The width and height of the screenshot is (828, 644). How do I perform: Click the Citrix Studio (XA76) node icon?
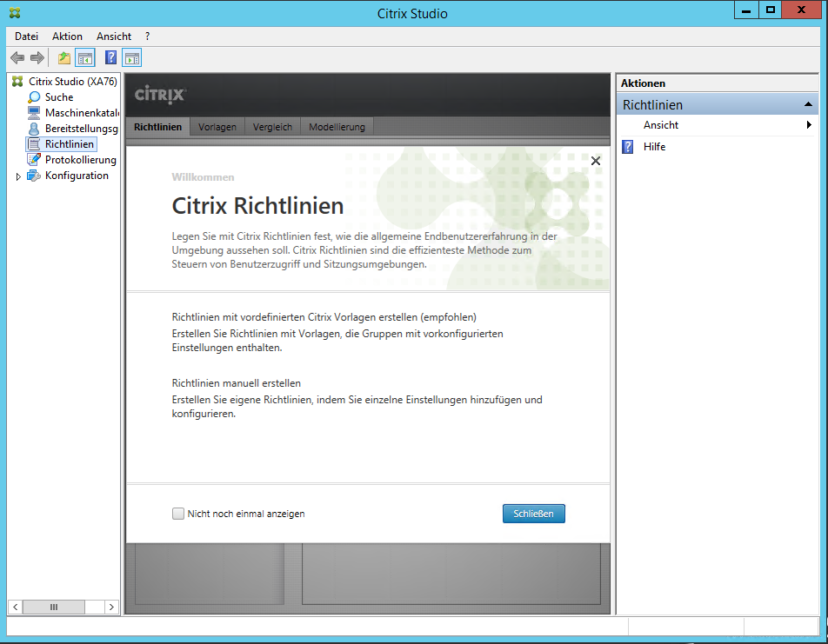coord(17,82)
